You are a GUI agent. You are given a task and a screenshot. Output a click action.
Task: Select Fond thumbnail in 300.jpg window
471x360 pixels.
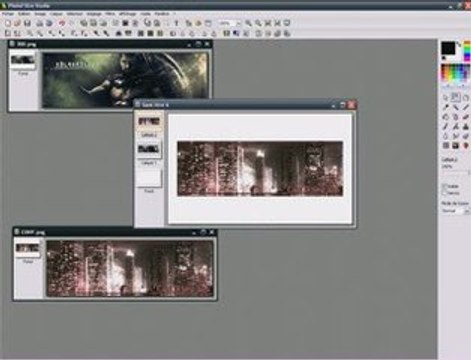23,60
